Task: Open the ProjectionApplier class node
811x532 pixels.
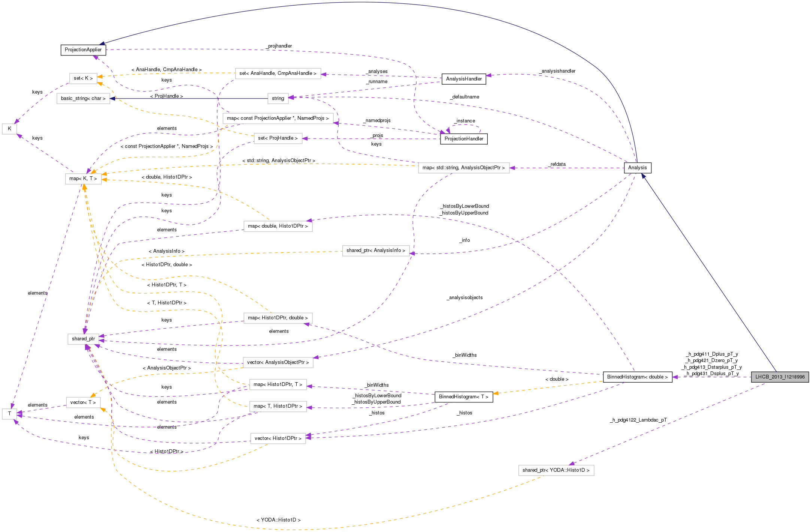Action: point(83,50)
